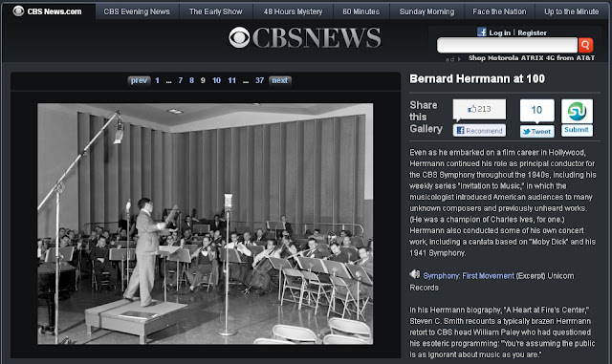Click the CBS eye logo in CBS News.com
Viewport: 612px width, 364px height.
18,11
